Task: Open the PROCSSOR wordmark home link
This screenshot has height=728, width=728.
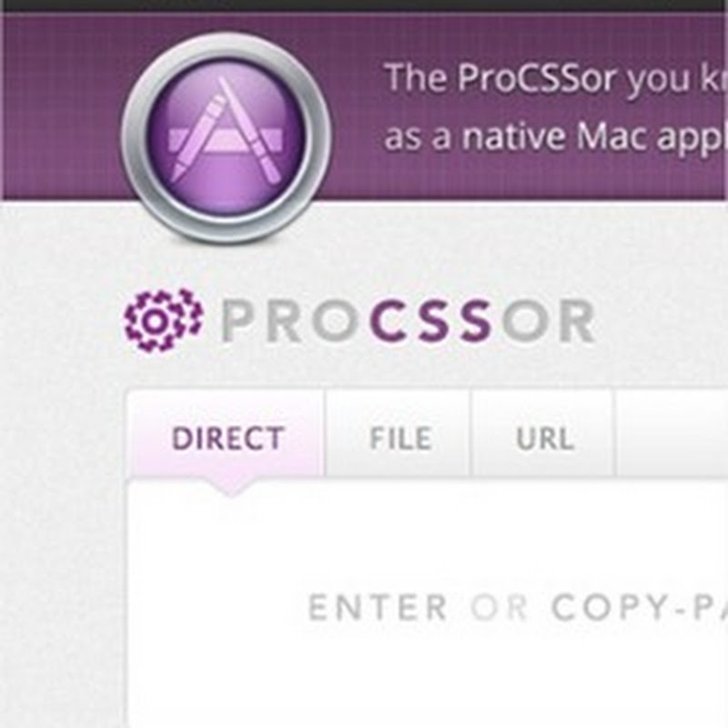Action: (408, 322)
